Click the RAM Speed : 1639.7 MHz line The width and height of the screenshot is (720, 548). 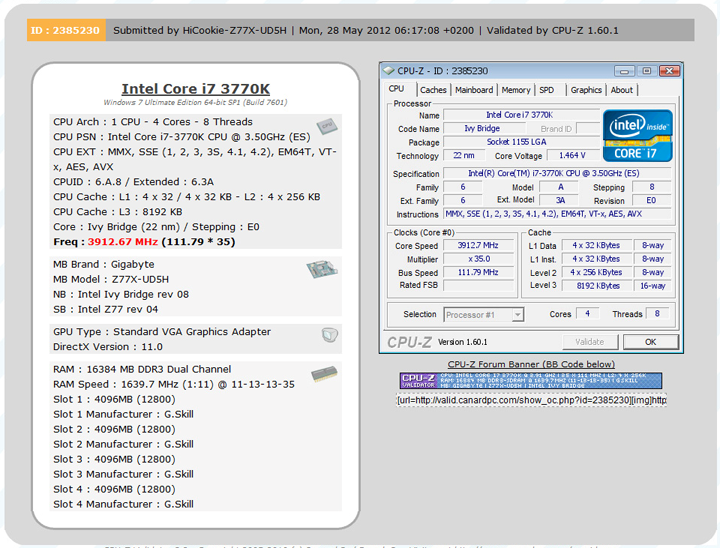pos(174,384)
